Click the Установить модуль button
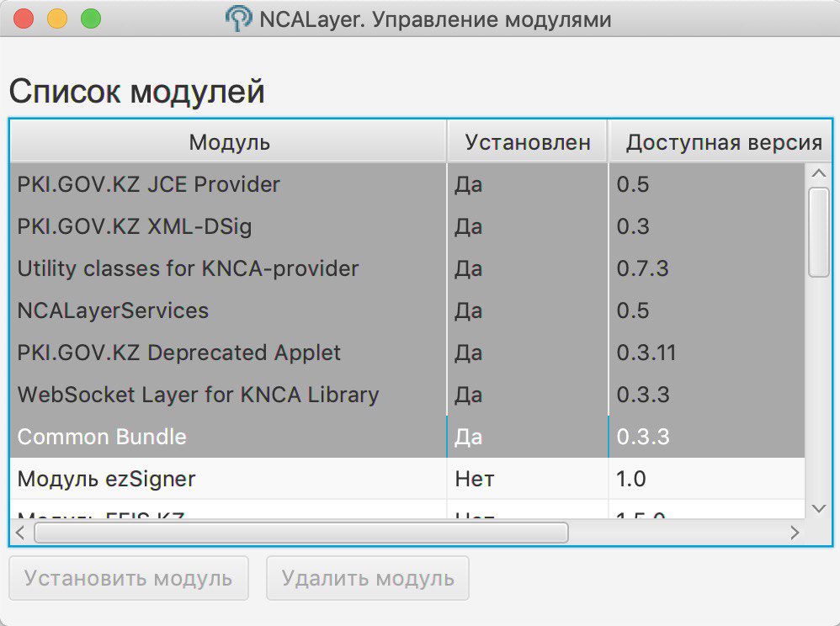The width and height of the screenshot is (840, 626). 129,578
